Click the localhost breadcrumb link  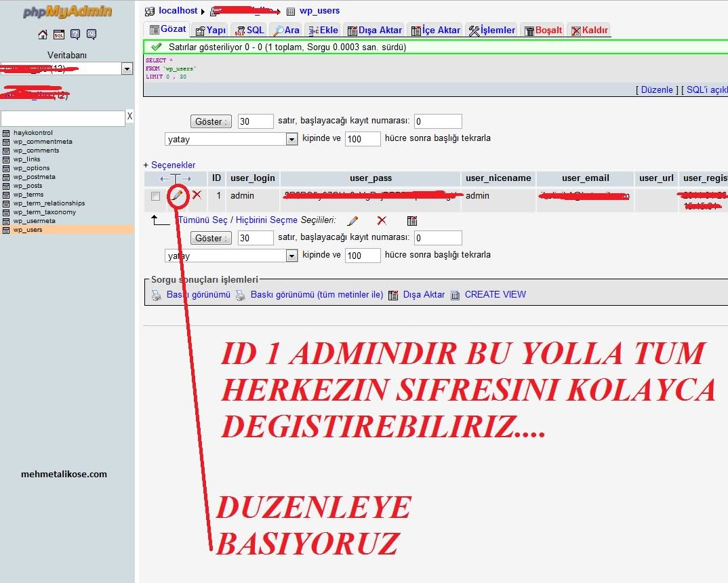(178, 11)
